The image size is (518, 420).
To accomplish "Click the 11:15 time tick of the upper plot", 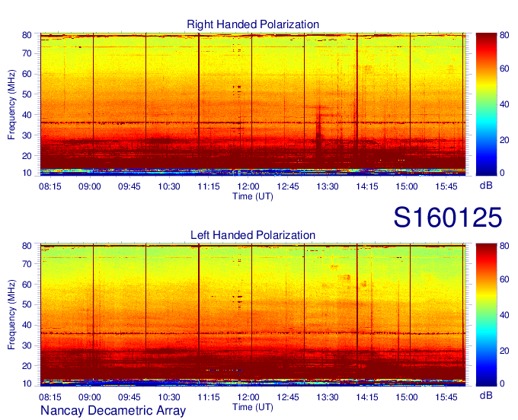I will [x=209, y=186].
